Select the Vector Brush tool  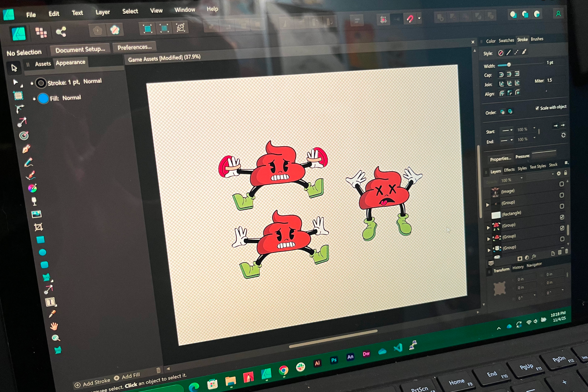[31, 175]
